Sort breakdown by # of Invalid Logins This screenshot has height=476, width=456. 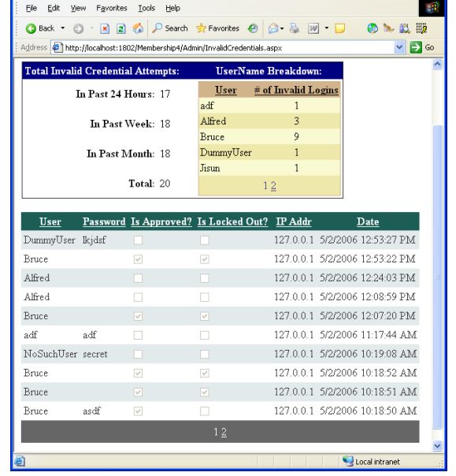[x=296, y=90]
